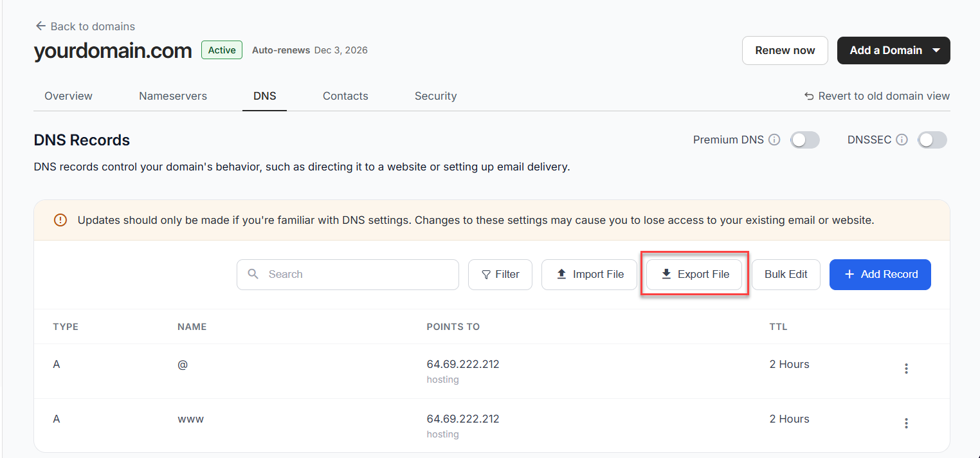Click the warning icon in the alert banner
This screenshot has width=980, height=458.
pos(60,220)
